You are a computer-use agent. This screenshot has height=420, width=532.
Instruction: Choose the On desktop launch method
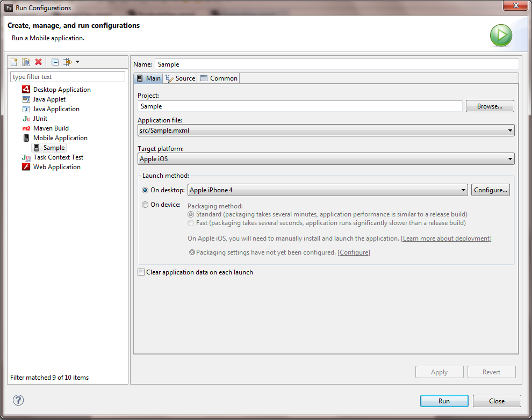[x=145, y=190]
